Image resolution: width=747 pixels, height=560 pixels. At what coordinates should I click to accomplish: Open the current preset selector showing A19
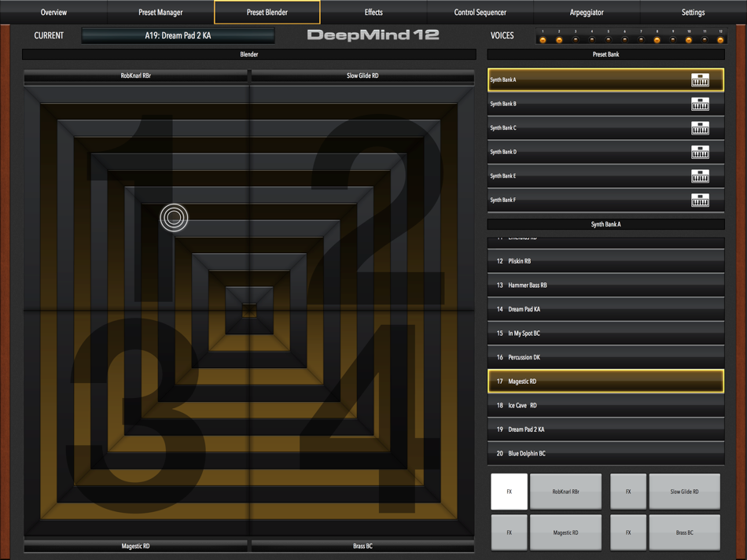tap(177, 35)
